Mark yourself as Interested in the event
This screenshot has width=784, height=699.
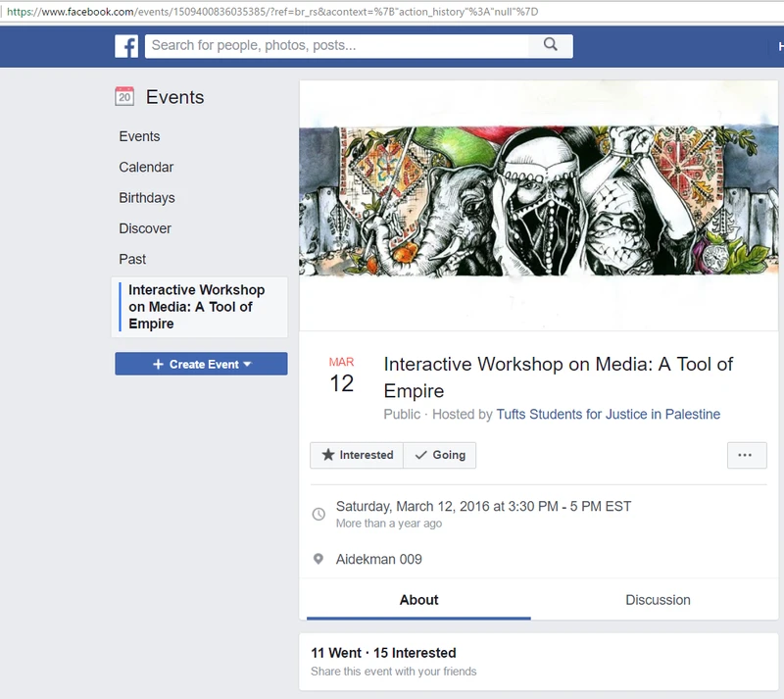(x=357, y=455)
